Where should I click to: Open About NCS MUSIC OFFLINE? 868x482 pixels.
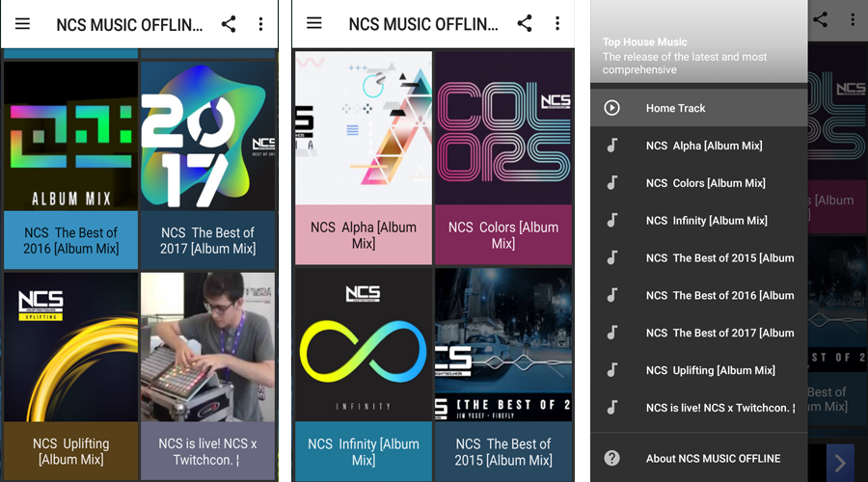pyautogui.click(x=699, y=458)
